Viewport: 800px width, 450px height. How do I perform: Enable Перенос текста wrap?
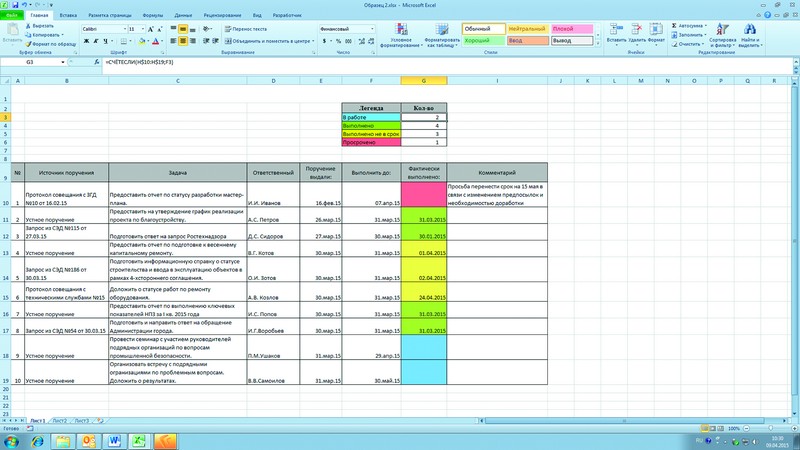tap(246, 29)
